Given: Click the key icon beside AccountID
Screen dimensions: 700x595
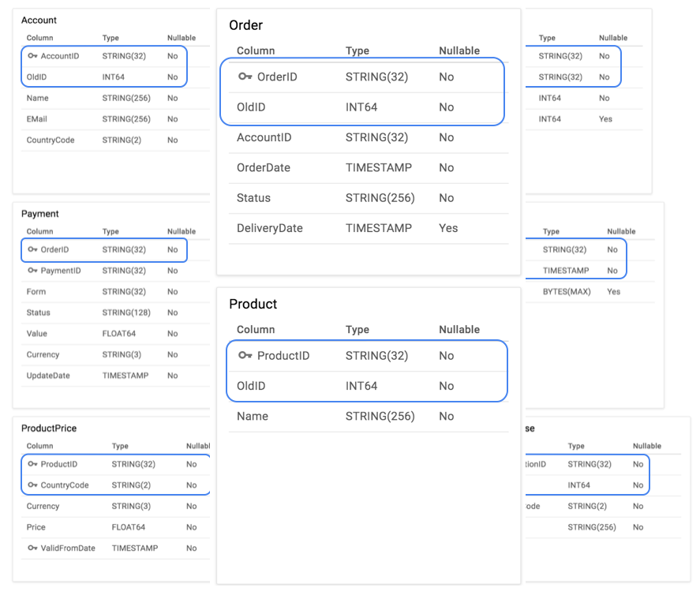Looking at the screenshot, I should 32,56.
